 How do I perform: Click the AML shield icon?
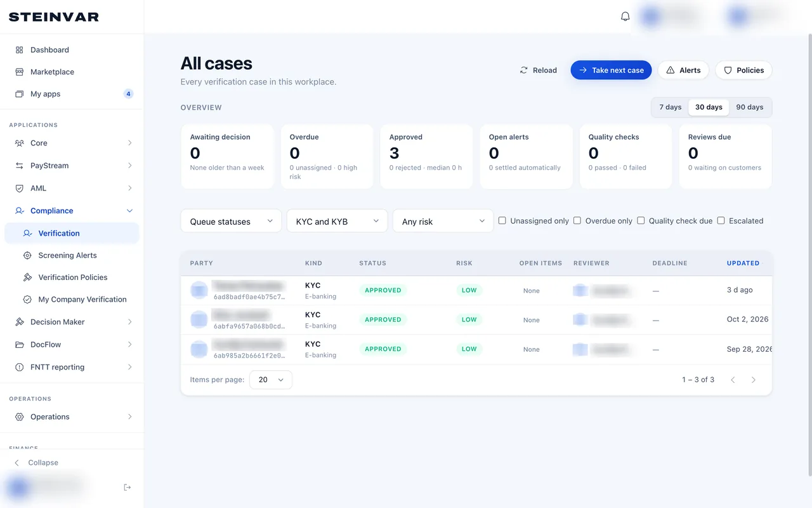pos(19,188)
